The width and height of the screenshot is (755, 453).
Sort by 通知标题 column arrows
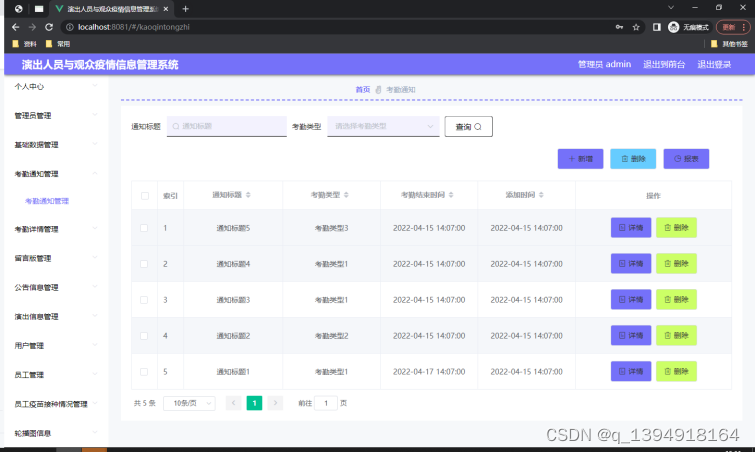tap(248, 195)
